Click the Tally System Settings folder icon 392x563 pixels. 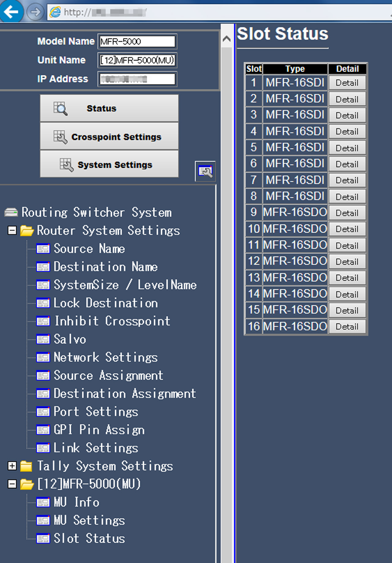(x=26, y=466)
